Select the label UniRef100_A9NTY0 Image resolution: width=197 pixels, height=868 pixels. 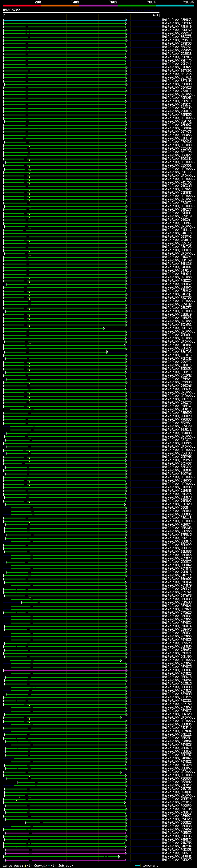[177, 61]
